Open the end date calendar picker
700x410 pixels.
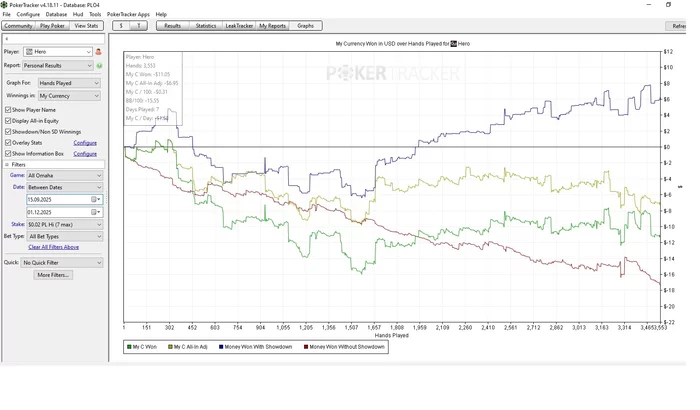[96, 212]
